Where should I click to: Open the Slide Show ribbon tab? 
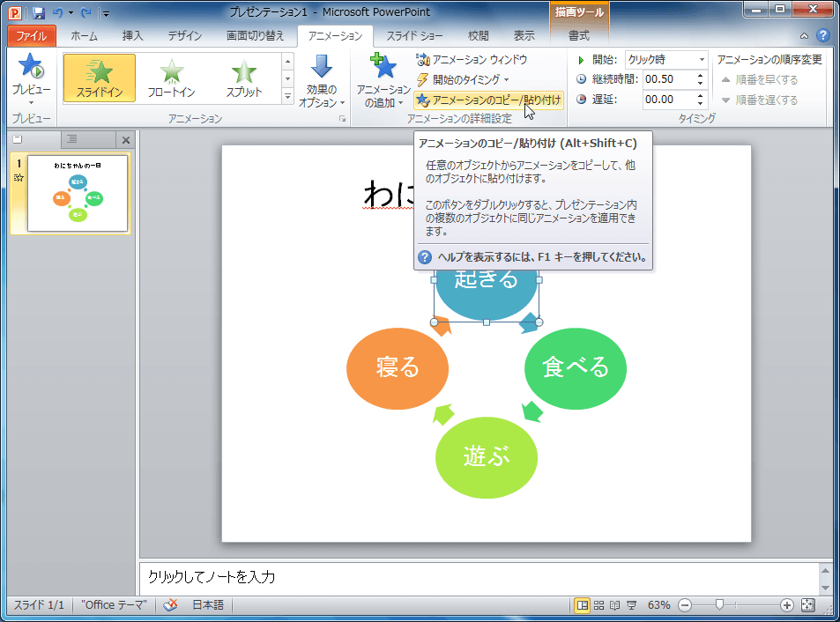[414, 36]
